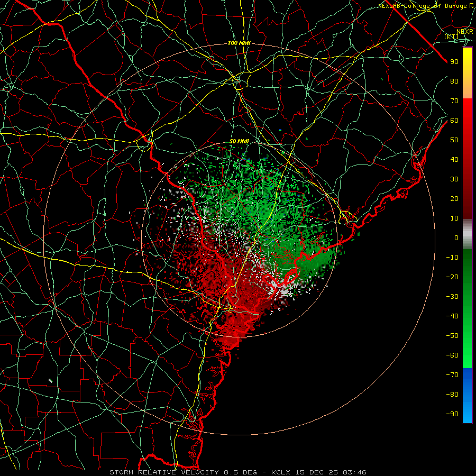476x476 pixels.
Task: Click the positive "60" scale value
Action: pos(454,121)
